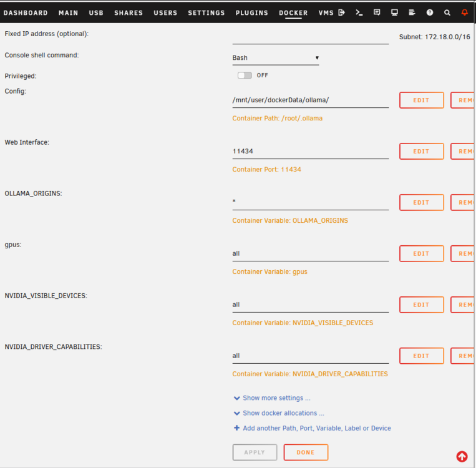Click the Apply button
The width and height of the screenshot is (476, 468).
click(255, 452)
